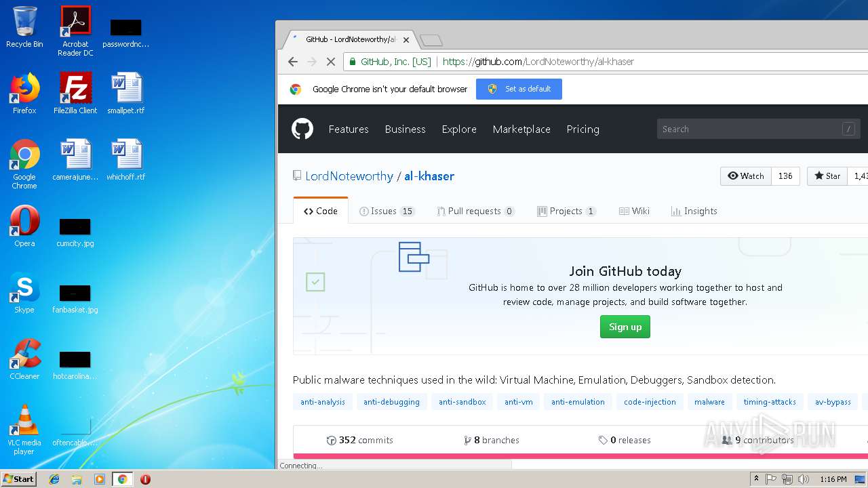The height and width of the screenshot is (488, 868).
Task: Open the Insights tab
Action: [694, 211]
